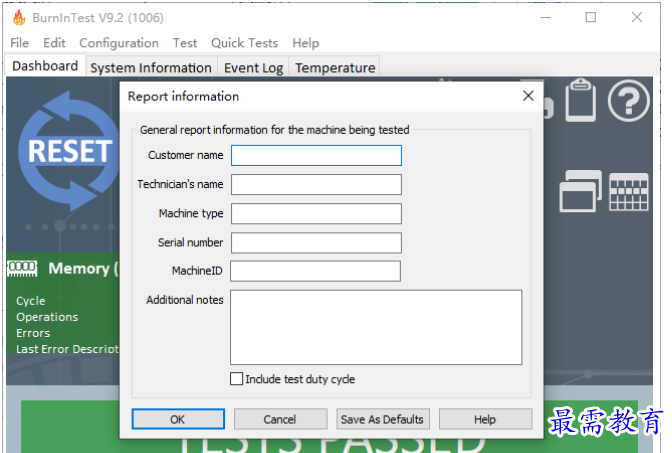Viewport: 672px width, 453px height.
Task: Focus the Serial number field
Action: tap(316, 243)
